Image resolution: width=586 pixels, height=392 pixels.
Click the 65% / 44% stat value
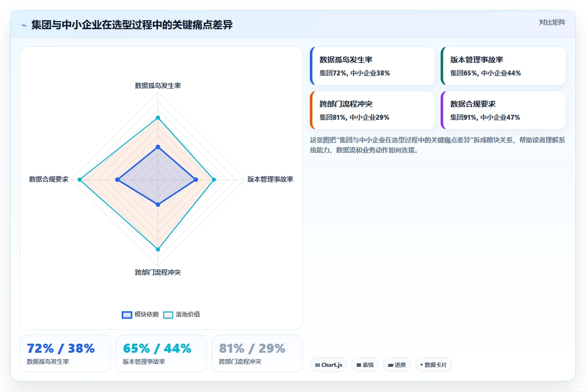tap(157, 349)
